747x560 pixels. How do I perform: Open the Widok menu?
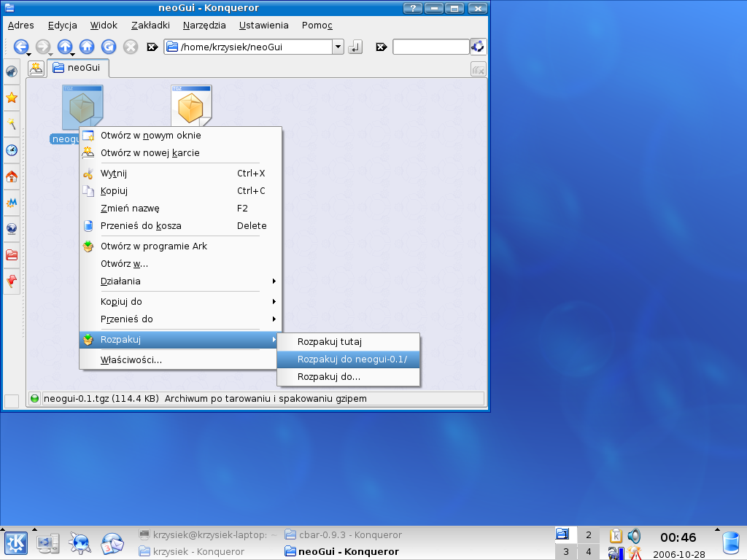104,26
